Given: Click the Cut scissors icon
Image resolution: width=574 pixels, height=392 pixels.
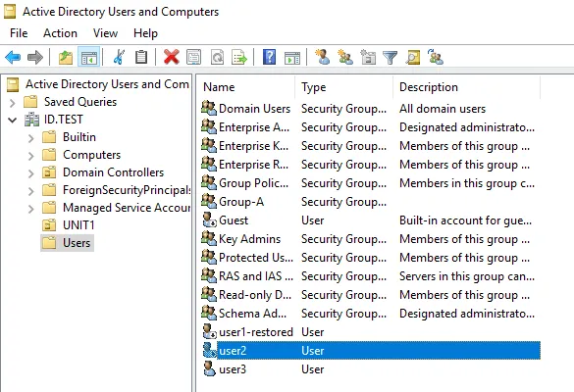Looking at the screenshot, I should (x=119, y=57).
